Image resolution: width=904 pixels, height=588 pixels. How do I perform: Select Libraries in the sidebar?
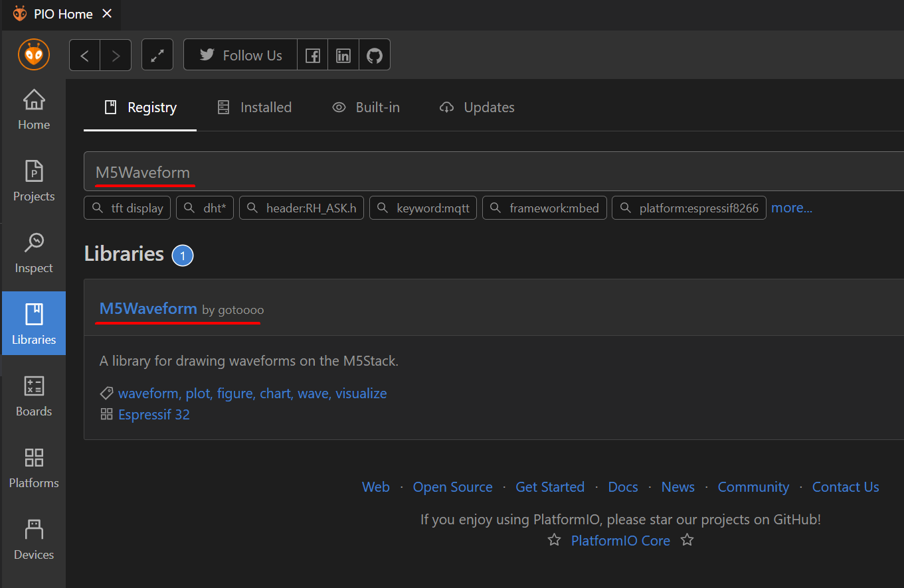(34, 323)
